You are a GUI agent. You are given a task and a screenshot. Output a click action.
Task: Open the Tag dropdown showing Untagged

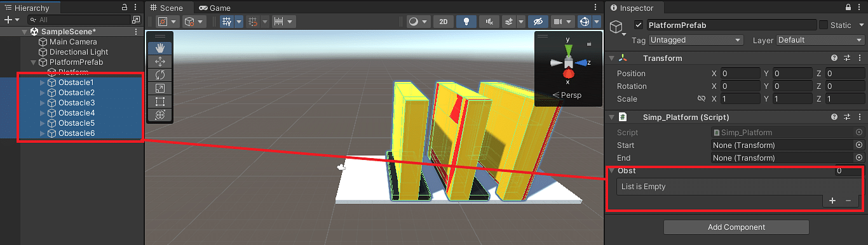tap(696, 40)
